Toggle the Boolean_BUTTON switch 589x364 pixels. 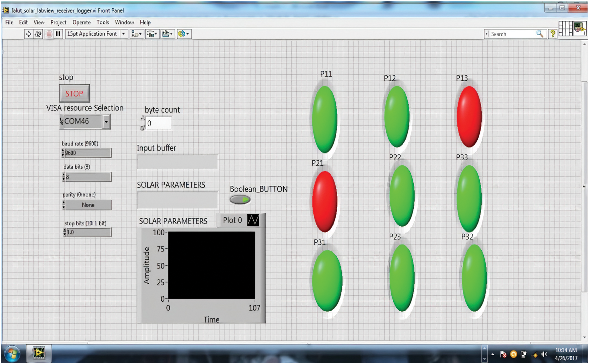click(240, 200)
